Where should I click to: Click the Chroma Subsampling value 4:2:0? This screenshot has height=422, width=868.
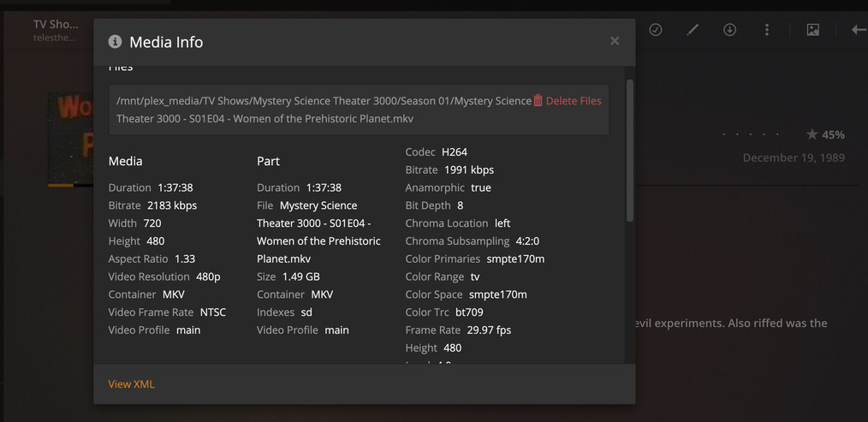pos(527,241)
